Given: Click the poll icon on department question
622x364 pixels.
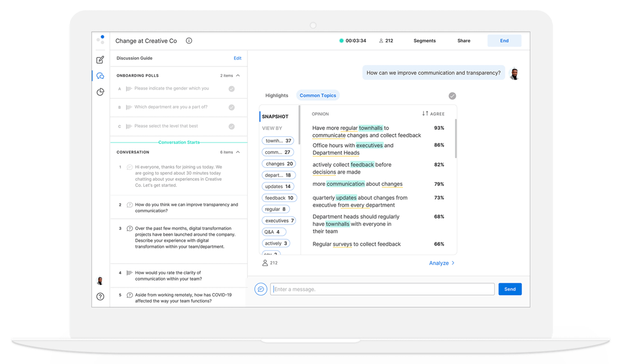Looking at the screenshot, I should [x=129, y=107].
